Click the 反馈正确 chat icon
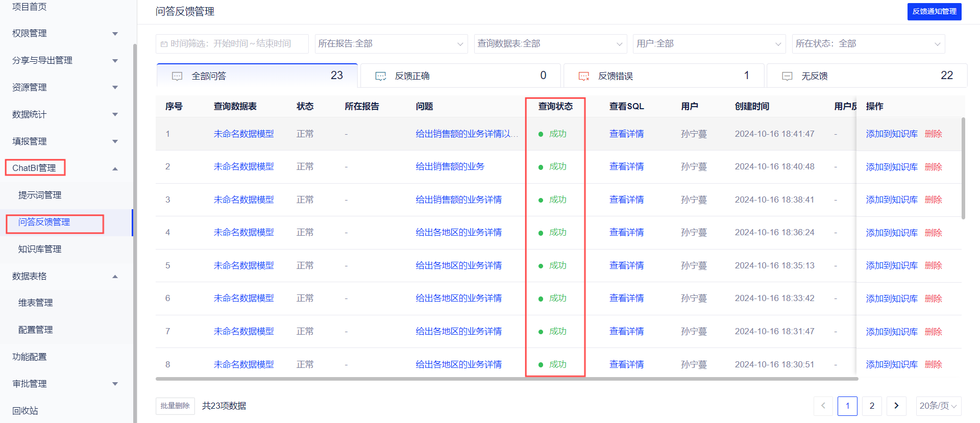Image resolution: width=980 pixels, height=423 pixels. [x=380, y=76]
